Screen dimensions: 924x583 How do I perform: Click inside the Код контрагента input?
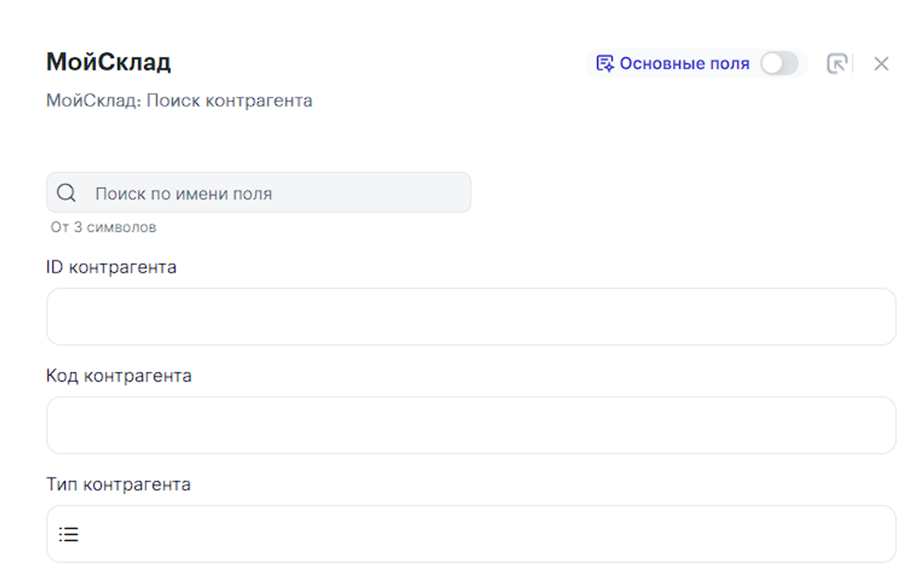[470, 425]
